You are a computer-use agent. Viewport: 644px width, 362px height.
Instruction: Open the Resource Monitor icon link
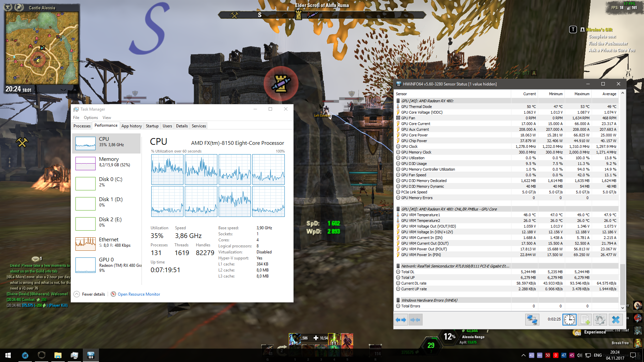point(113,294)
